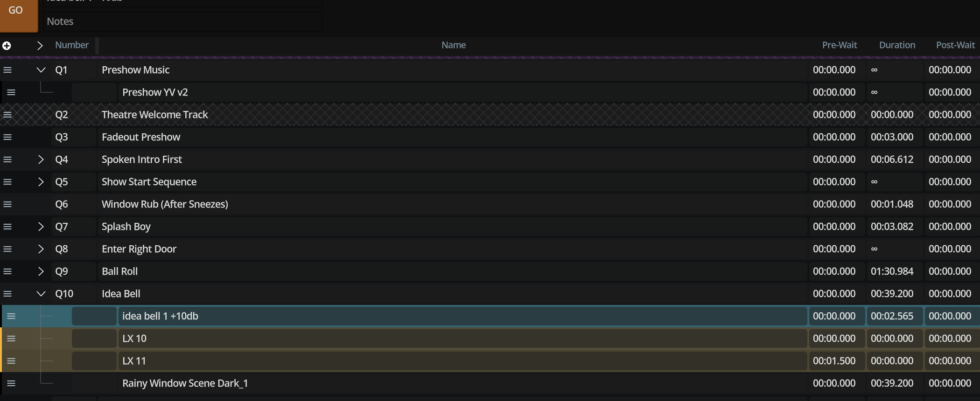Click the drag handle for Rainy Window Scene Dark_1
The height and width of the screenshot is (401, 980).
click(x=11, y=383)
